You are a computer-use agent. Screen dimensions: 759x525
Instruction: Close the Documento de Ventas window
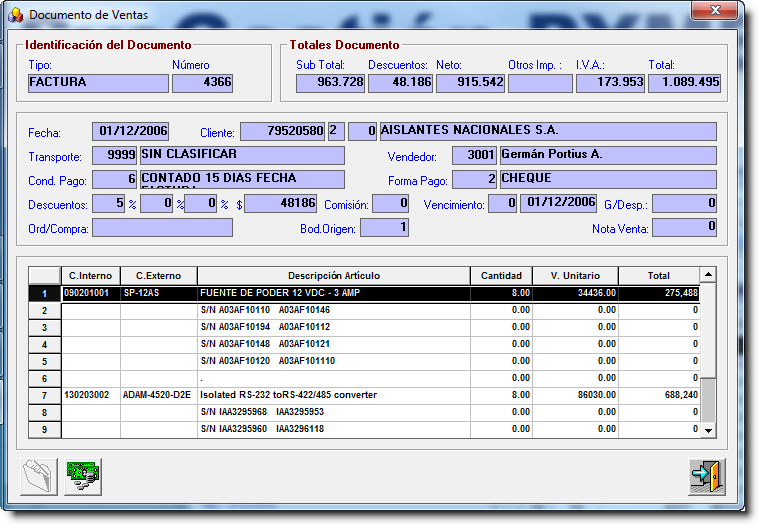(x=715, y=10)
